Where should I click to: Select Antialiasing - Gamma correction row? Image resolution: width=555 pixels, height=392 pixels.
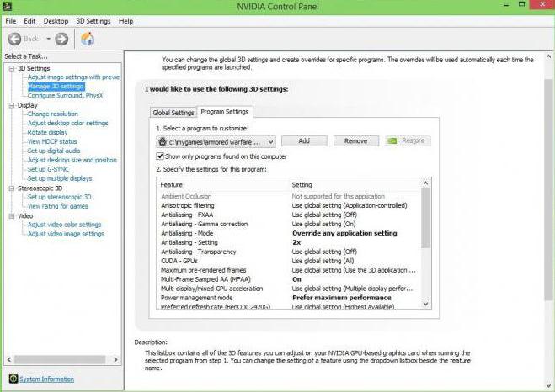pos(289,224)
